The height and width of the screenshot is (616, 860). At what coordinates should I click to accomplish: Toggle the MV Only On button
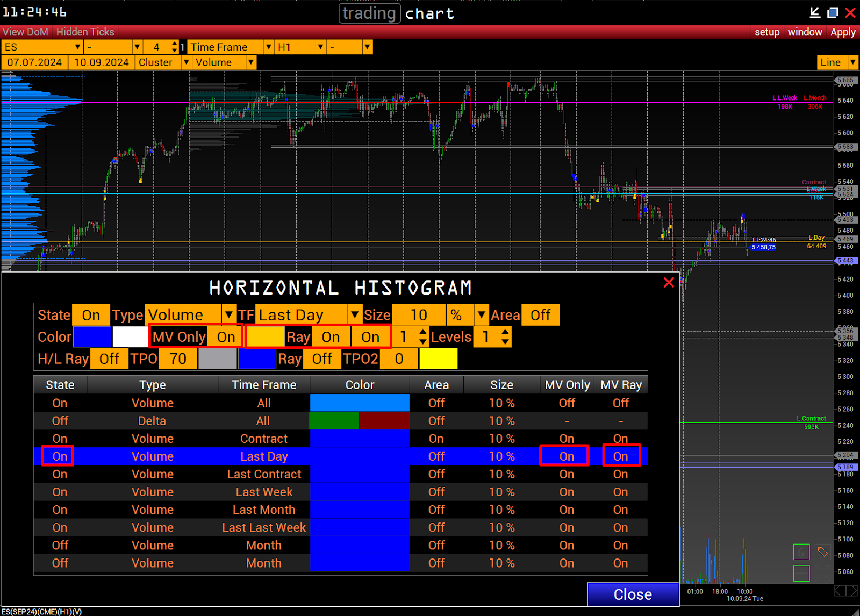226,337
